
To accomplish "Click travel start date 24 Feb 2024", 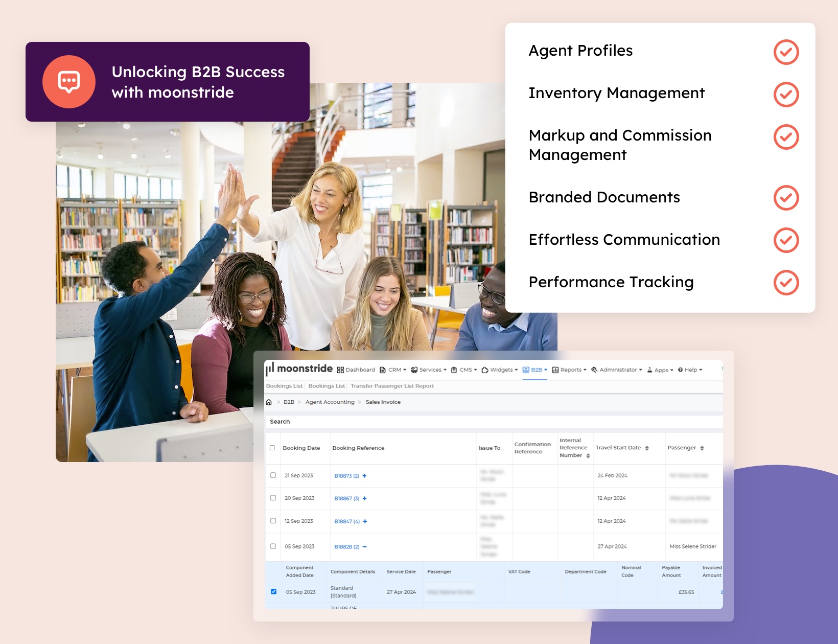I will pos(612,476).
